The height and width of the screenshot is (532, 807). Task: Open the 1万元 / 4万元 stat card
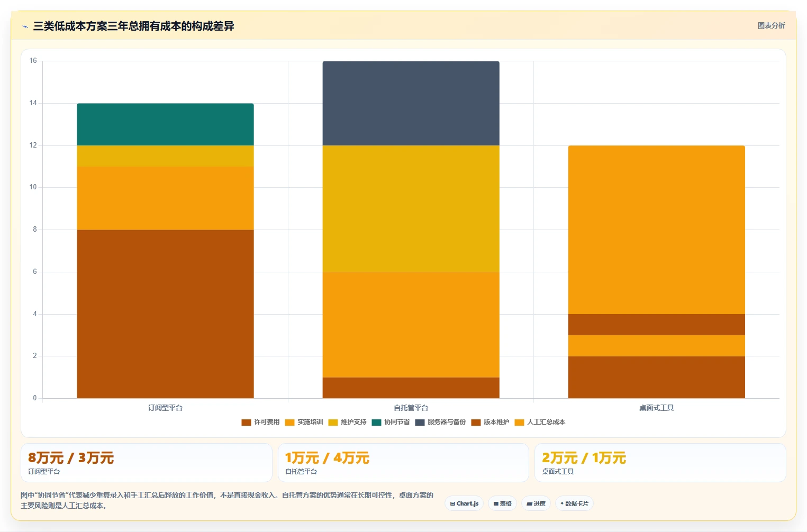403,463
